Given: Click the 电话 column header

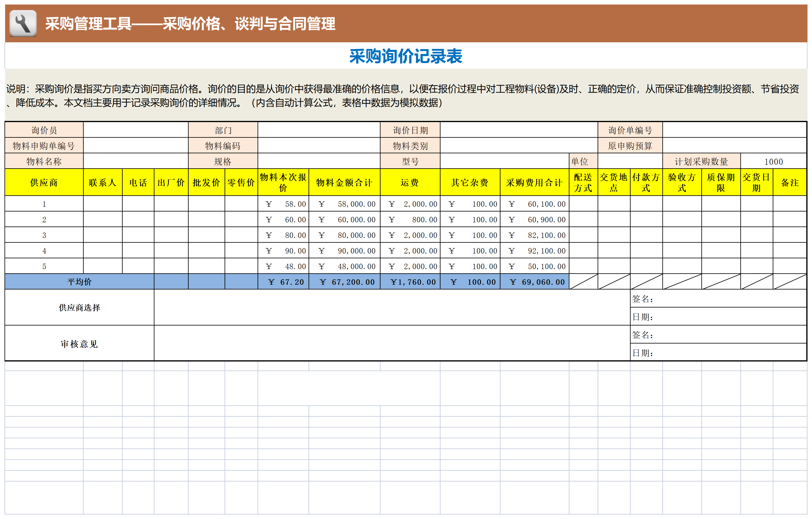Looking at the screenshot, I should (x=138, y=182).
